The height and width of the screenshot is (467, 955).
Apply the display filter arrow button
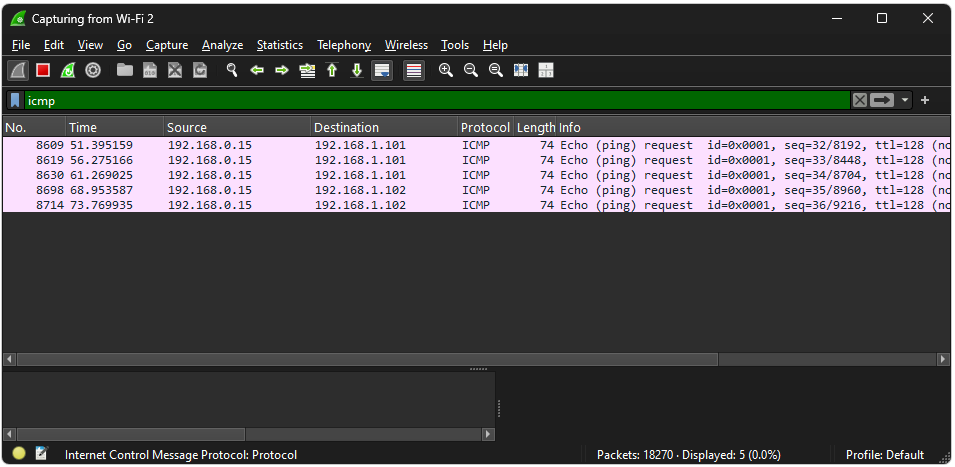pos(882,100)
